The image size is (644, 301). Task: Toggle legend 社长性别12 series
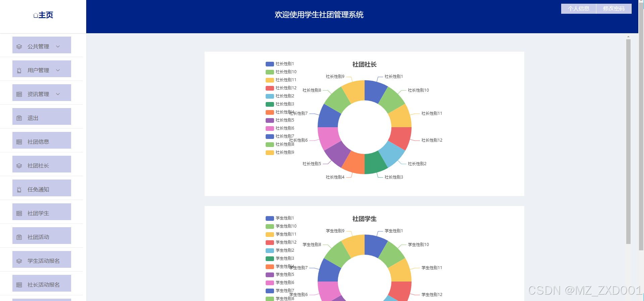click(281, 88)
